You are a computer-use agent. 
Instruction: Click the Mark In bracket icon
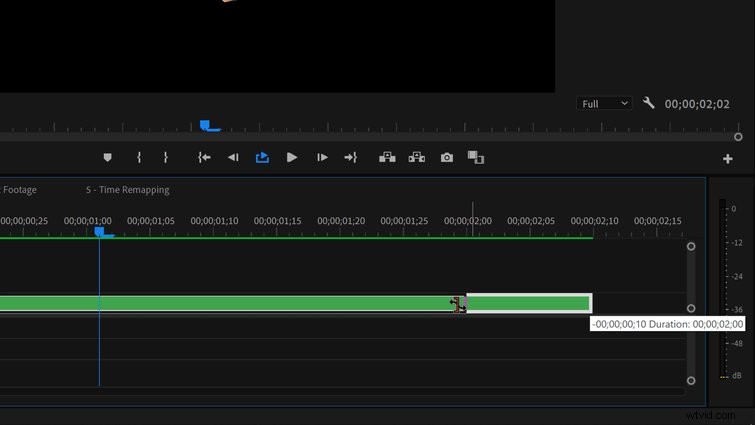click(x=139, y=157)
